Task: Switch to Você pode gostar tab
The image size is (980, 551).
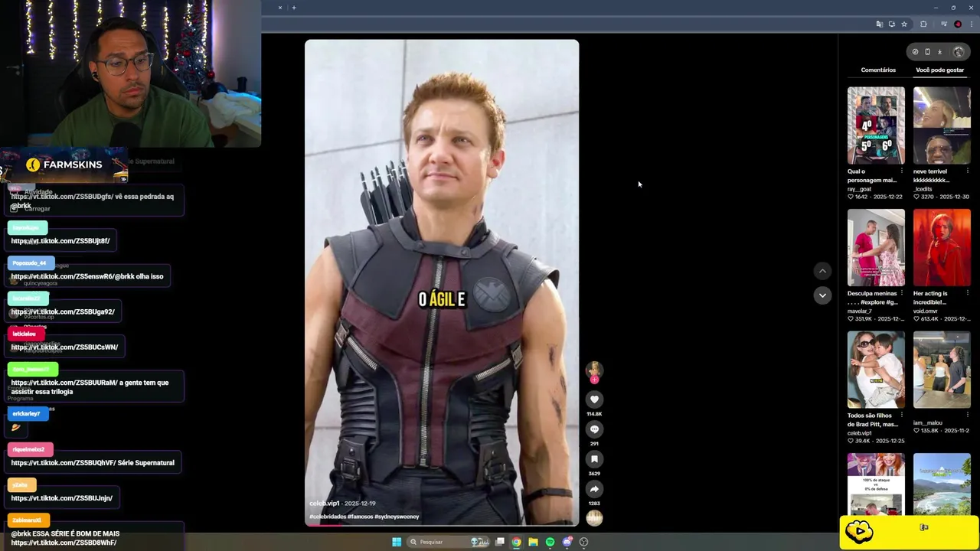Action: (939, 70)
